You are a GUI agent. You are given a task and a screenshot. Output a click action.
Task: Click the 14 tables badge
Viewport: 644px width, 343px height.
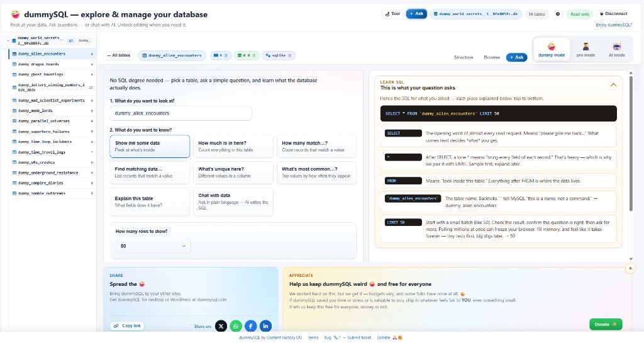click(536, 14)
